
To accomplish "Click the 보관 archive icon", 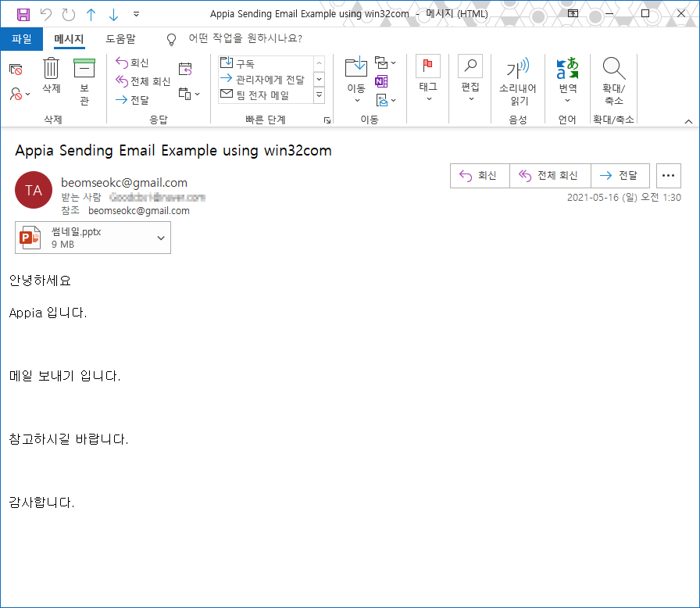I will click(84, 68).
